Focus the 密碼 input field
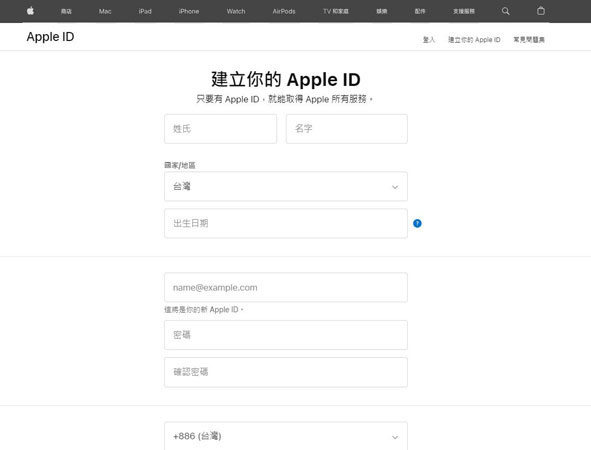Image resolution: width=591 pixels, height=450 pixels. (x=286, y=335)
